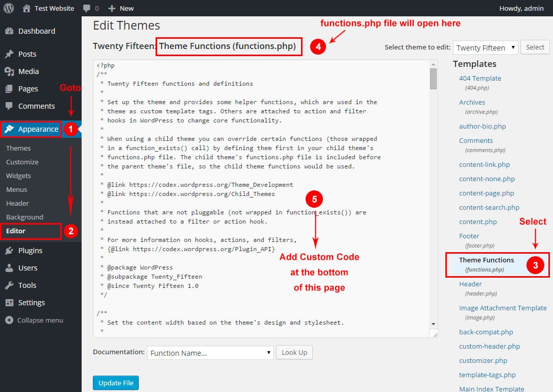Click the code editor scrollbar thumb
Viewport: 553px width, 392px height.
pyautogui.click(x=434, y=79)
